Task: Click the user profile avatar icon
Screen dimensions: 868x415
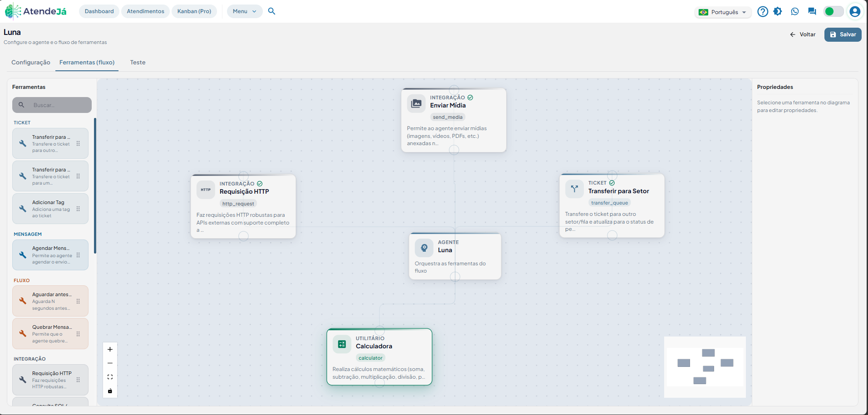Action: point(855,11)
